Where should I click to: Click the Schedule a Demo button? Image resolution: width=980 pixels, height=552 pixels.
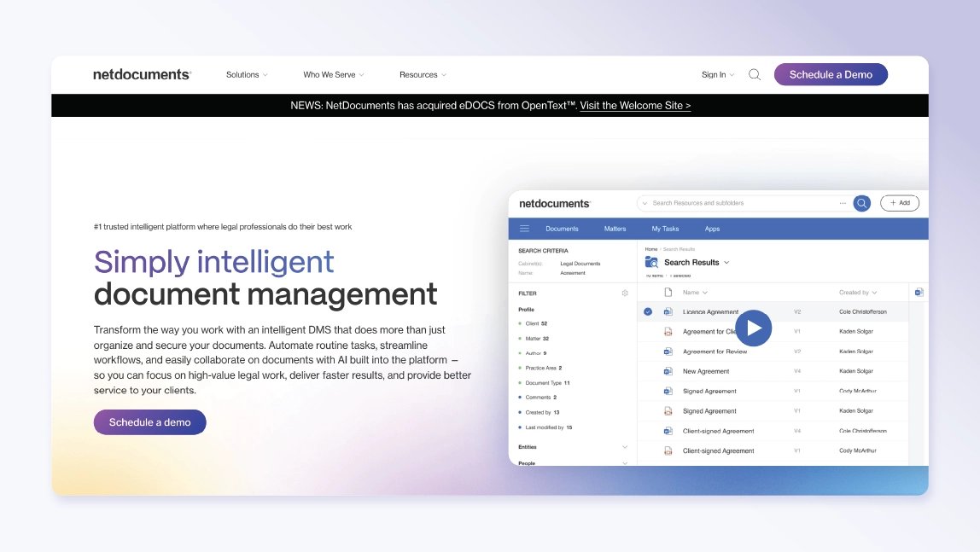(x=831, y=74)
